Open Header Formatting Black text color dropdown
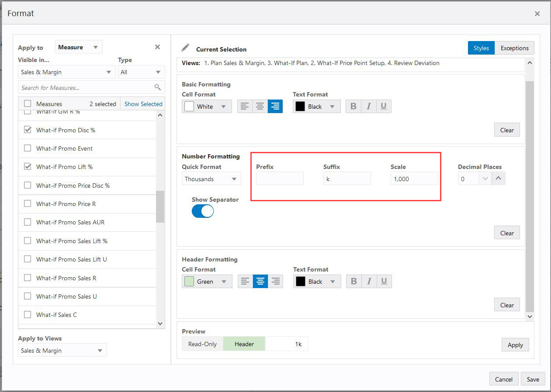The image size is (551, 392). (x=317, y=282)
